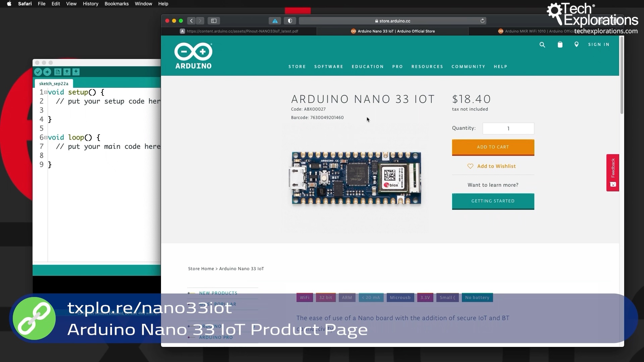Open the Window menu in the menu bar
The image size is (644, 362).
click(143, 4)
